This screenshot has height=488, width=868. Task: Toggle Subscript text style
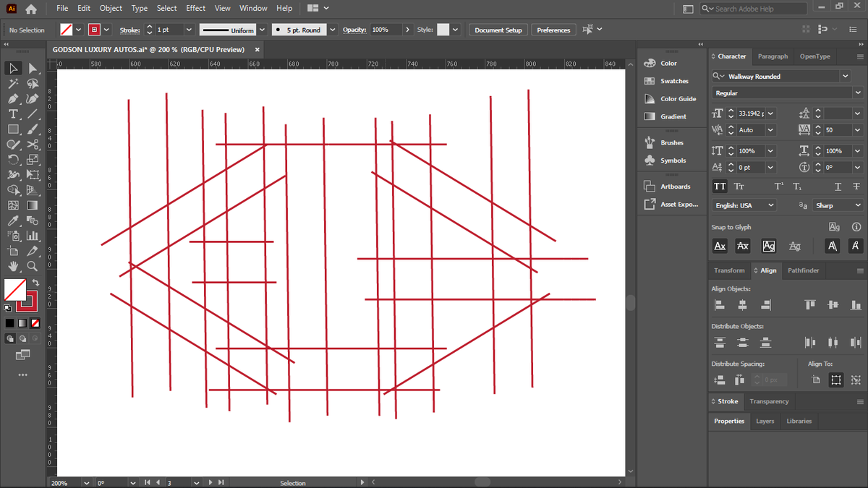coord(797,186)
